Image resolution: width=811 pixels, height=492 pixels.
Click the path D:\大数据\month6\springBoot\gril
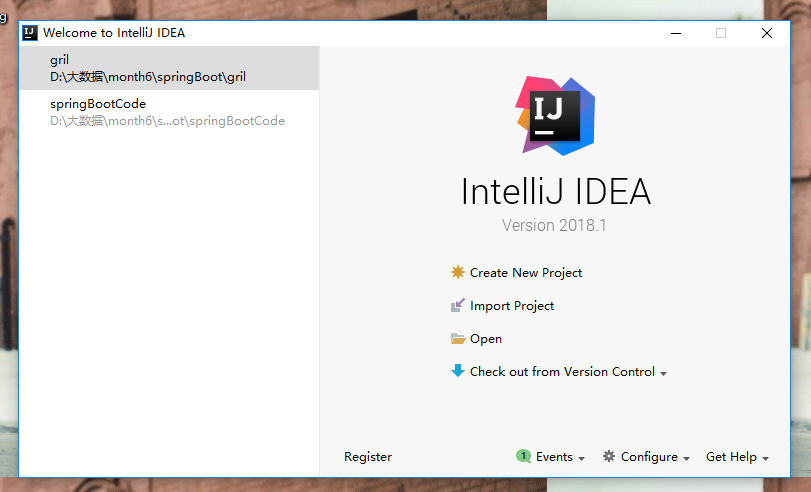tap(148, 77)
